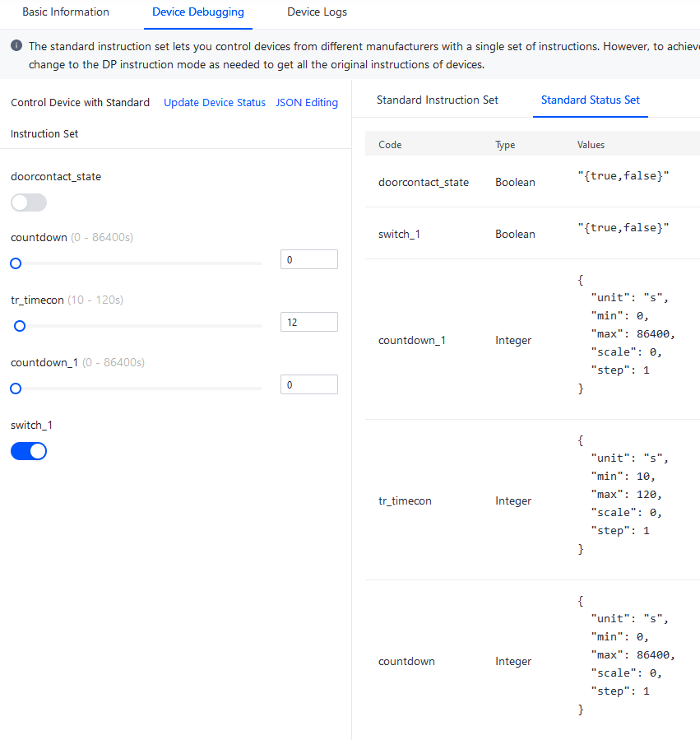
Task: Toggle the doorcontact_state switch
Action: [29, 203]
